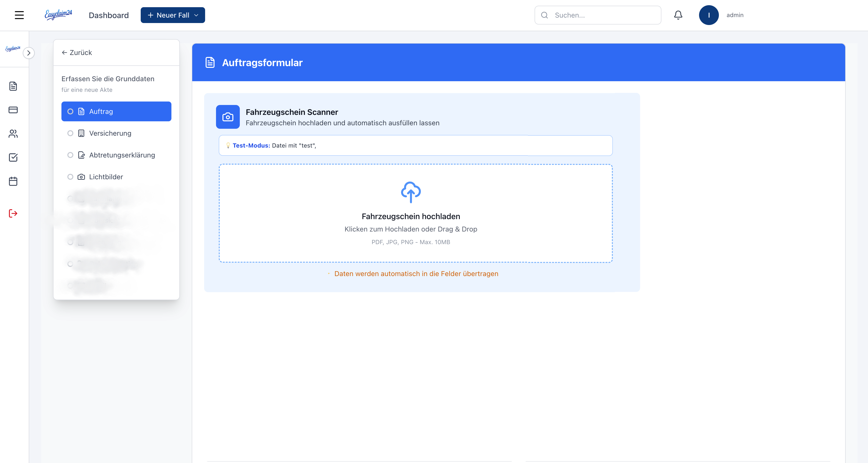
Task: Select the Versicherung step radio circle
Action: coord(70,133)
